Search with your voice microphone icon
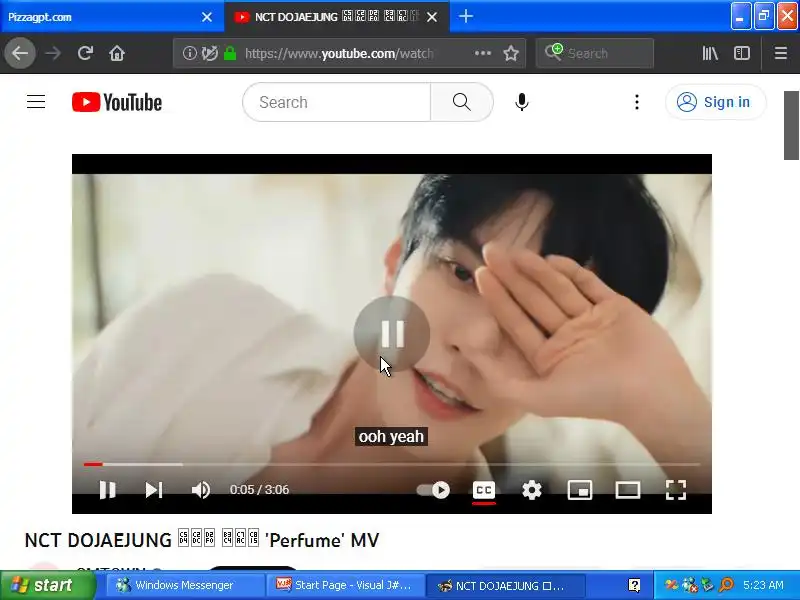 coord(521,102)
